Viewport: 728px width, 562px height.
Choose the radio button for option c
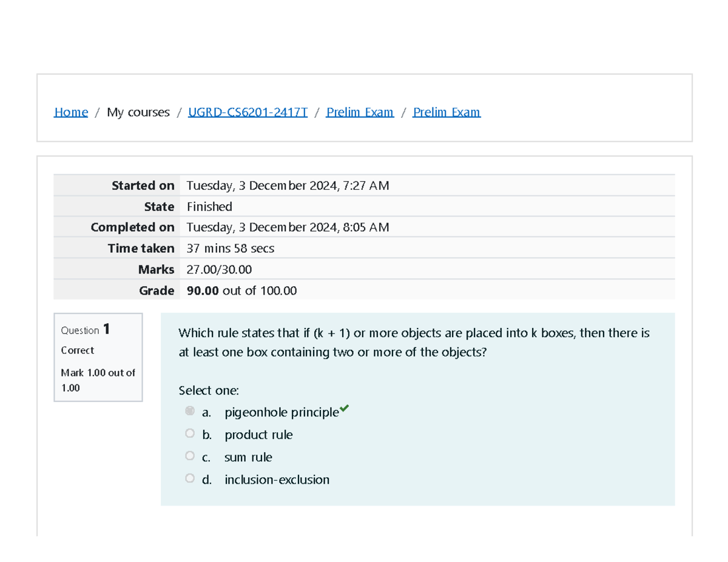click(190, 456)
